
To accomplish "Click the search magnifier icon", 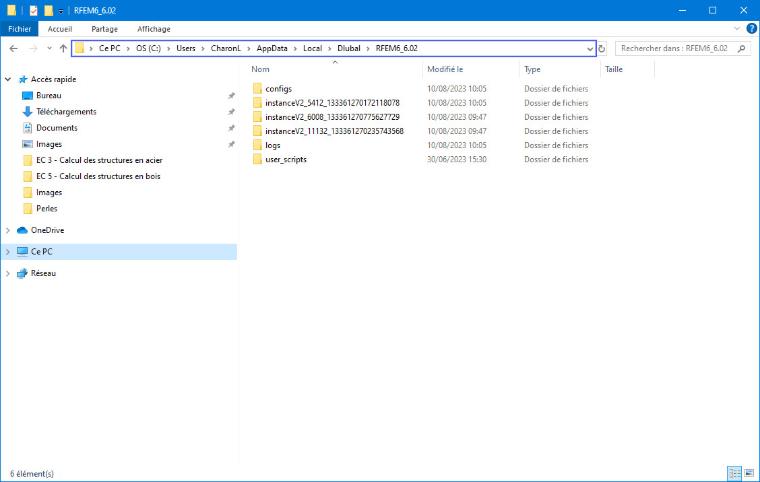I will pos(742,48).
